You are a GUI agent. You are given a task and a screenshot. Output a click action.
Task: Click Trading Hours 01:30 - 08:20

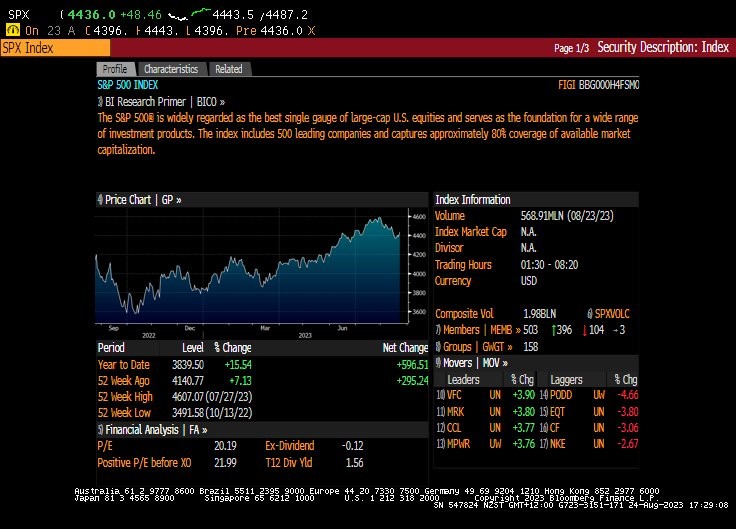(549, 265)
